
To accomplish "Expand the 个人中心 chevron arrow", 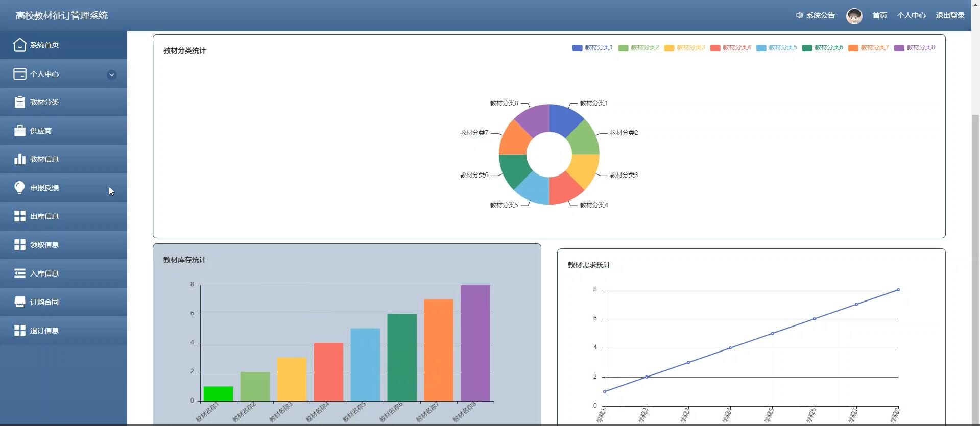I will [111, 75].
